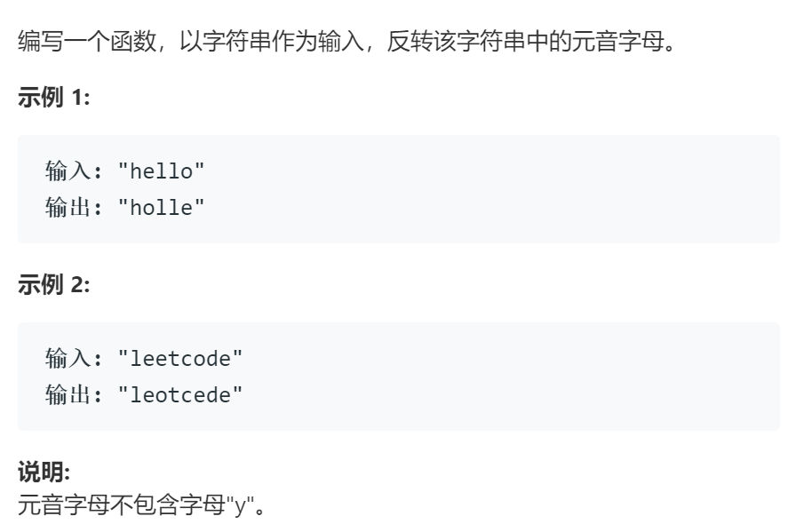This screenshot has width=812, height=532.
Task: Click the "示例 1:" heading
Action: (54, 98)
